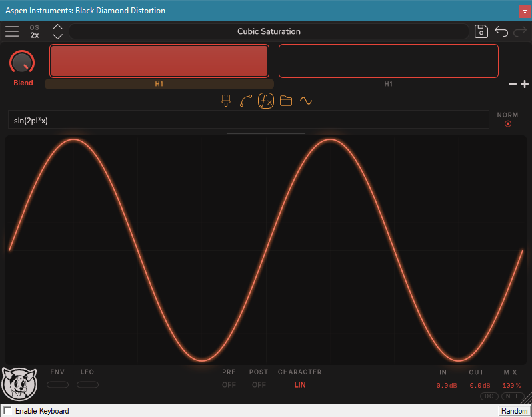This screenshot has height=417, width=532.
Task: Change the CHARACTER LIN setting
Action: point(300,385)
